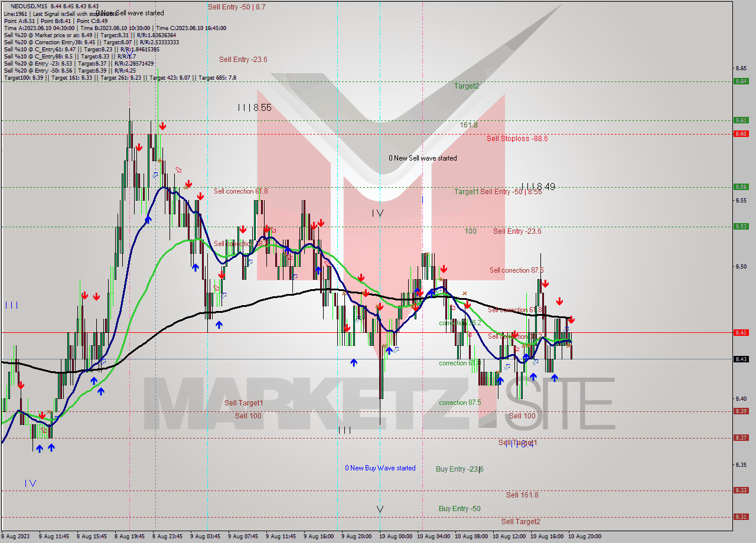This screenshot has height=543, width=756.
Task: Click the 8.50 price axis value
Action: coord(742,266)
